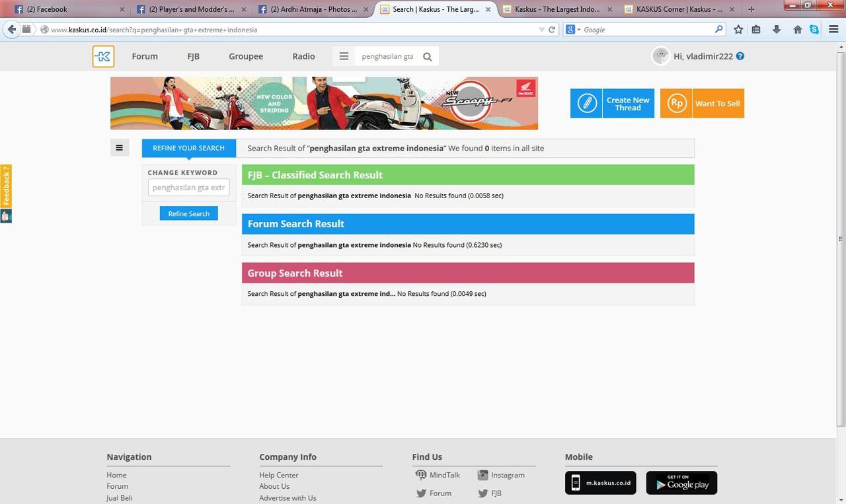846x504 pixels.
Task: Click the MindTalk icon in Find Us
Action: pos(420,475)
